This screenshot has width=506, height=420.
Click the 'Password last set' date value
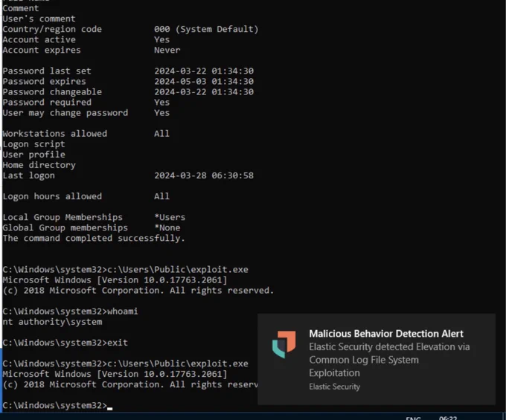(204, 71)
